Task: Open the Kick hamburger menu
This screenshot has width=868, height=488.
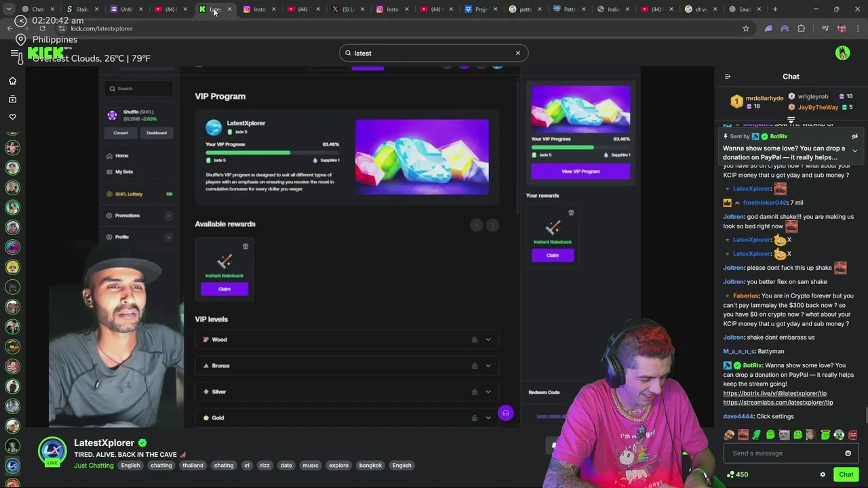Action: click(14, 53)
